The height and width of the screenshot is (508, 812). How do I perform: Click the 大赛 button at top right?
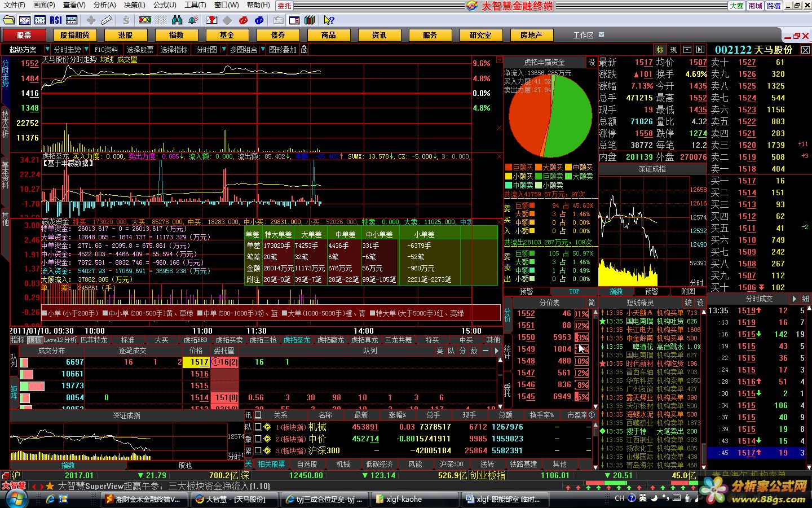click(x=736, y=6)
